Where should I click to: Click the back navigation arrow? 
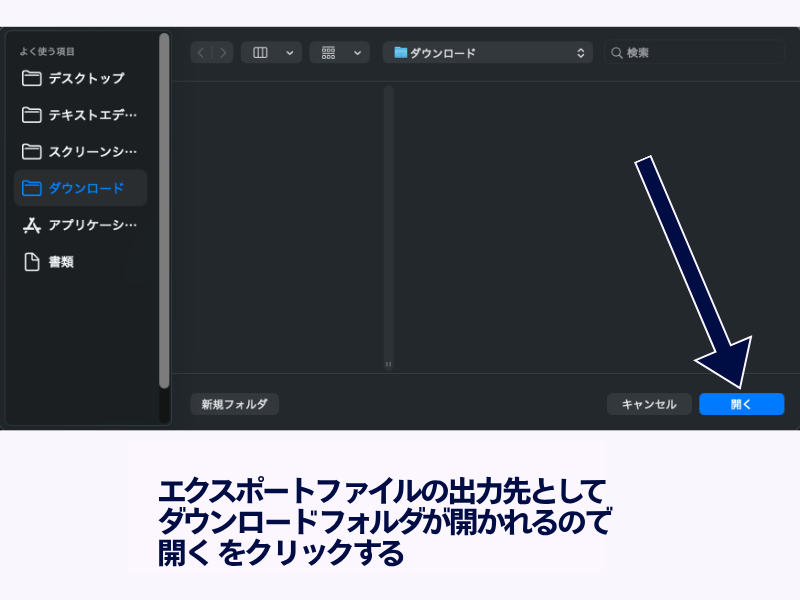[201, 53]
